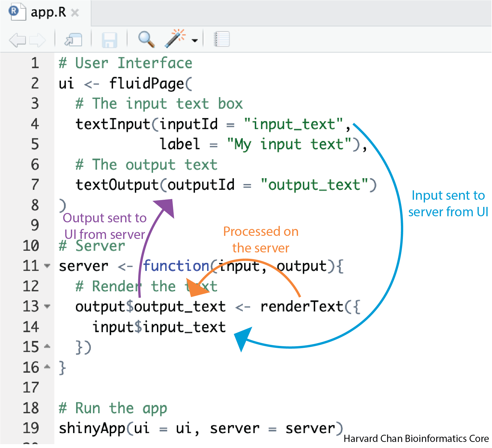Click line number 4 in the gutter
This screenshot has height=448, width=492.
click(35, 124)
